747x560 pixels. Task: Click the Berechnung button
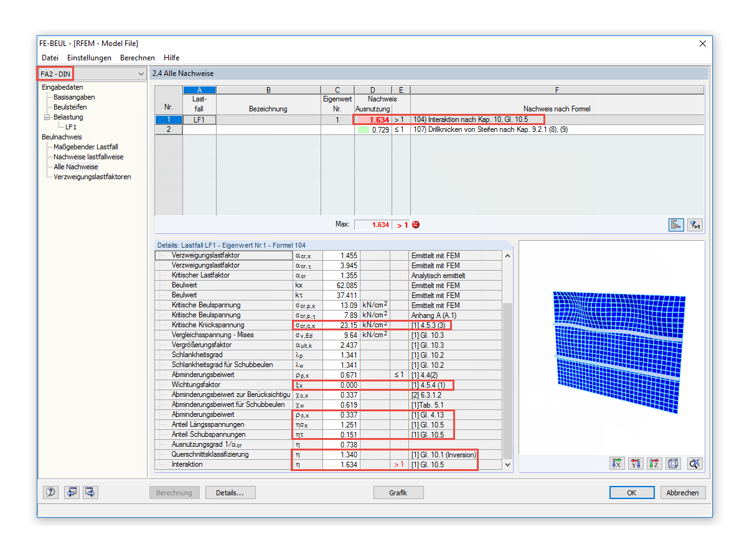pyautogui.click(x=174, y=493)
